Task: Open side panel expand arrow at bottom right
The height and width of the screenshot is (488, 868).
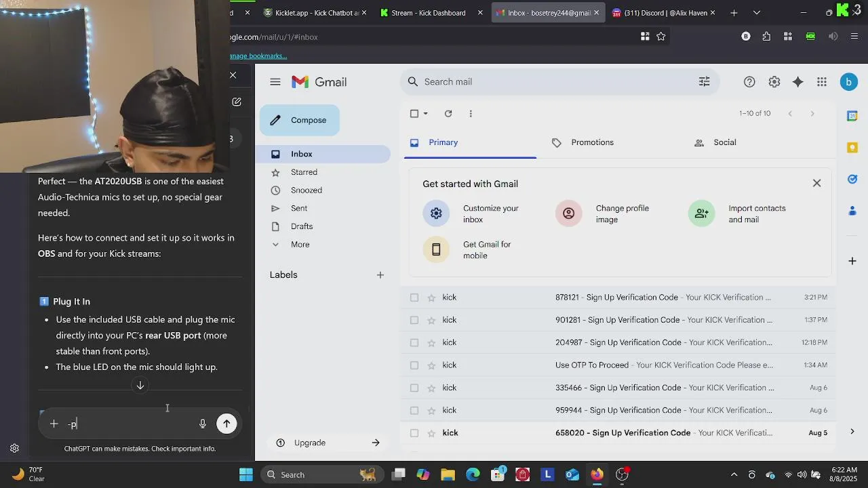Action: (852, 431)
